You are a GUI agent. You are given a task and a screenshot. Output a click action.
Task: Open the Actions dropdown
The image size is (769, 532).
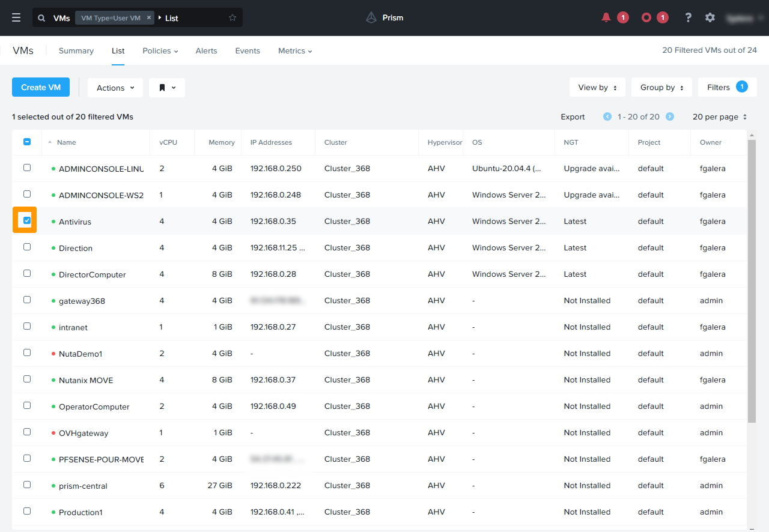point(115,87)
